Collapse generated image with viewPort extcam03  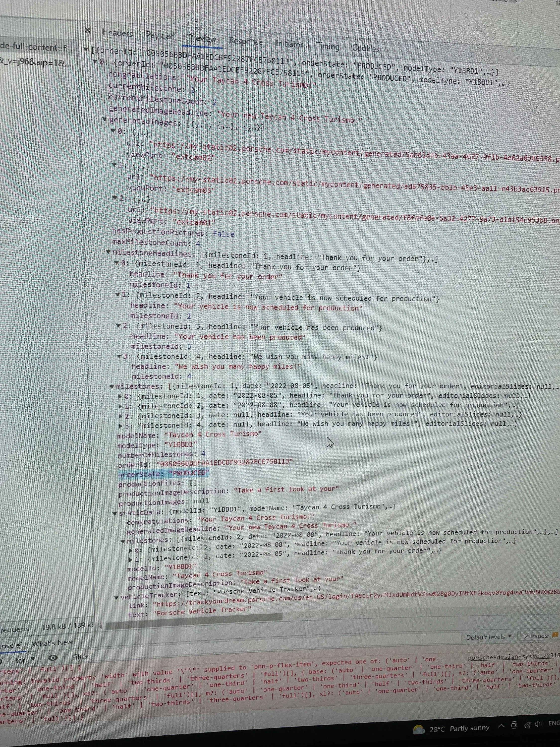(x=114, y=164)
